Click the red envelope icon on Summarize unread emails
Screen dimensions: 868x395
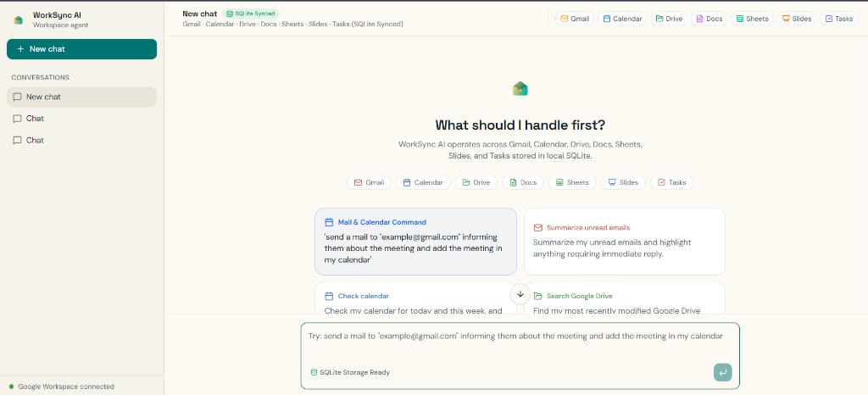(x=537, y=227)
